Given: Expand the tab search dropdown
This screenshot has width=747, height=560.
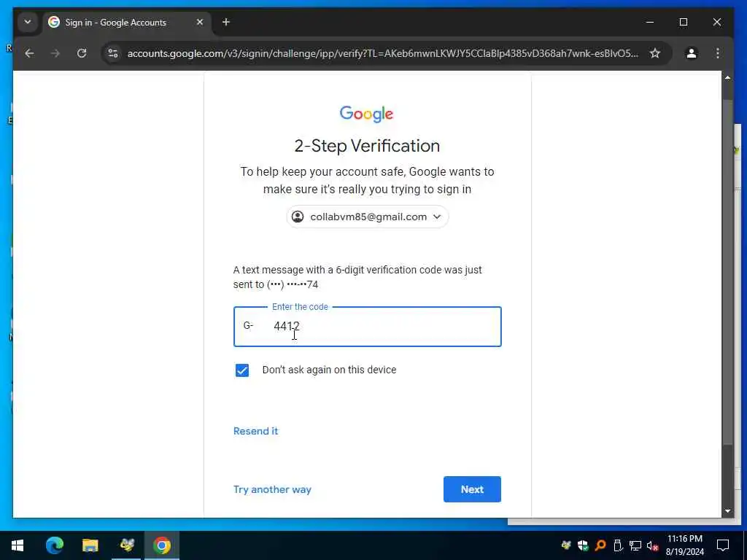Looking at the screenshot, I should [x=28, y=22].
